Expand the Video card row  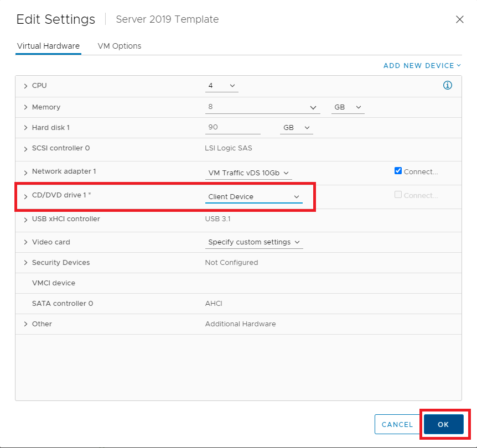click(x=25, y=242)
